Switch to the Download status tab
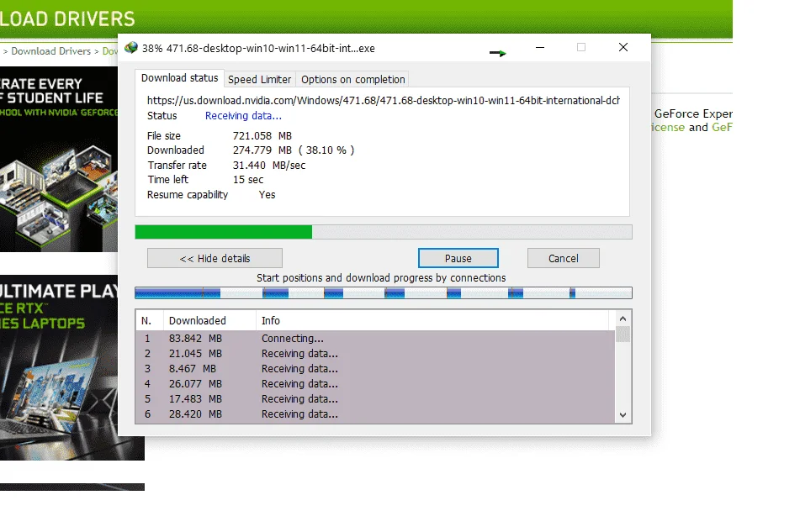 point(179,78)
